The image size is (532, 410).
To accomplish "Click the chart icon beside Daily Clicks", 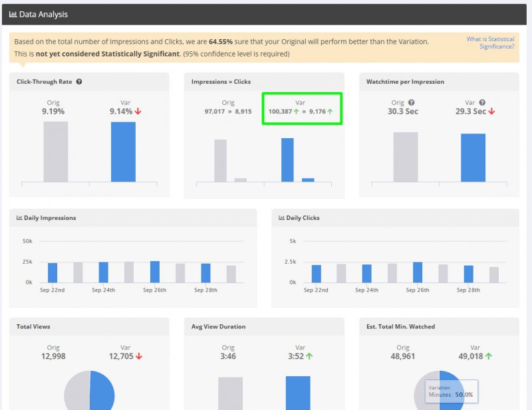I will pos(282,218).
